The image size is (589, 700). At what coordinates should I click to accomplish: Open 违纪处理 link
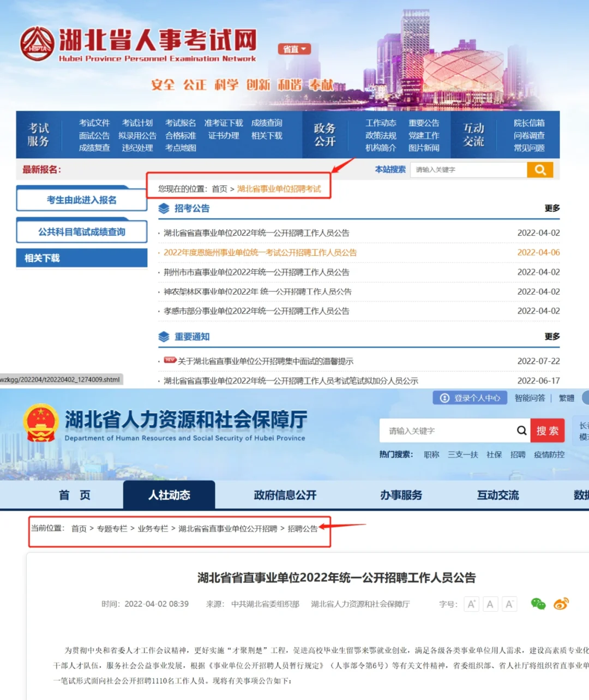(x=137, y=148)
